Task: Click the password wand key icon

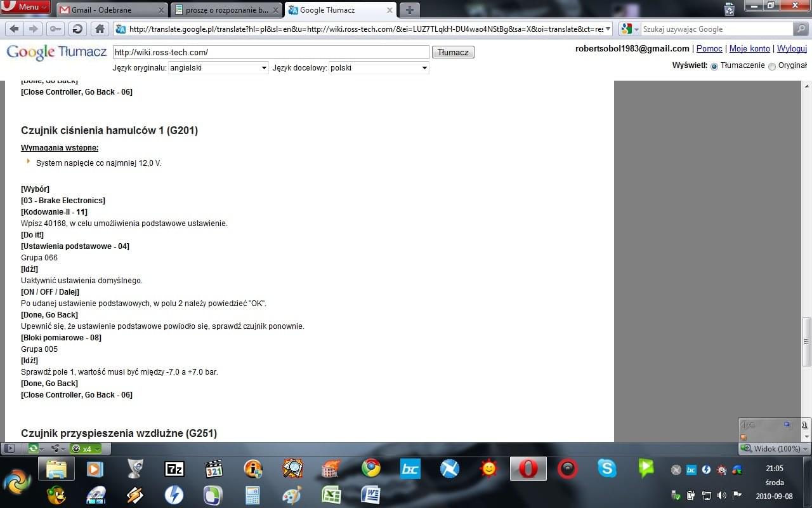Action: coord(56,29)
